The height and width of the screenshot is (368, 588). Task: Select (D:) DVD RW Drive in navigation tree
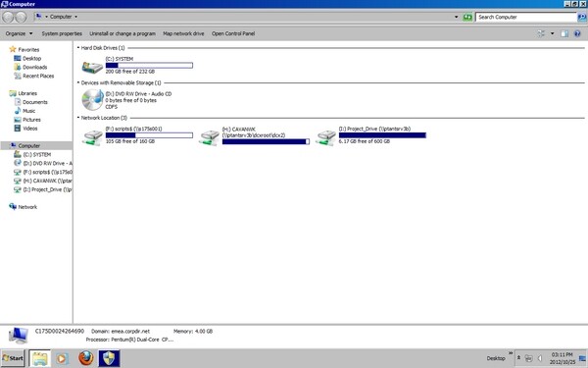click(x=47, y=163)
